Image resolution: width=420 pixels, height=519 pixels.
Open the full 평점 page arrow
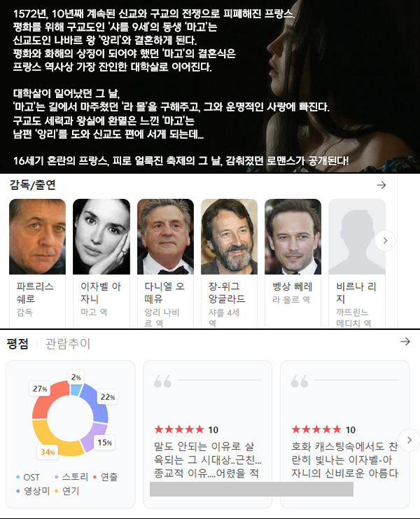[405, 342]
